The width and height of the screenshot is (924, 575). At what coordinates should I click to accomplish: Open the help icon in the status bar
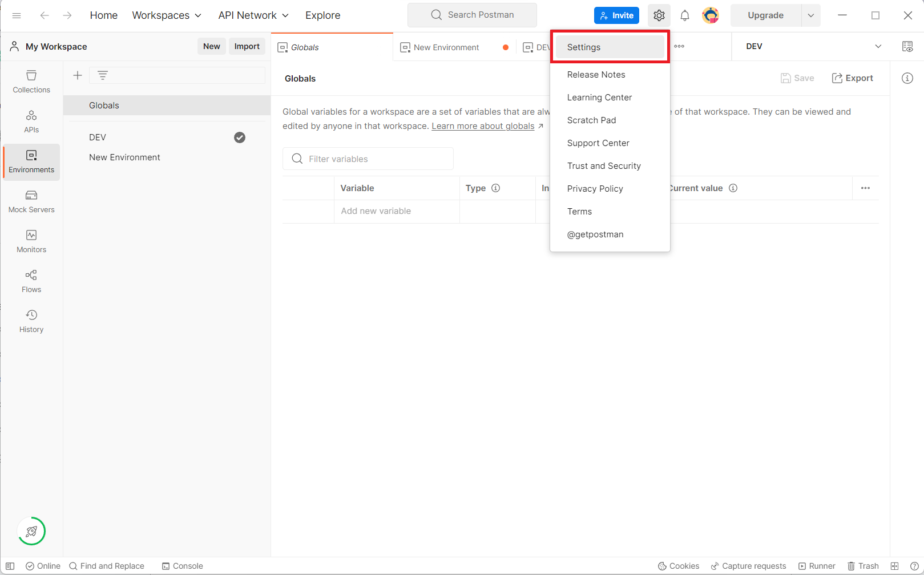pos(914,566)
